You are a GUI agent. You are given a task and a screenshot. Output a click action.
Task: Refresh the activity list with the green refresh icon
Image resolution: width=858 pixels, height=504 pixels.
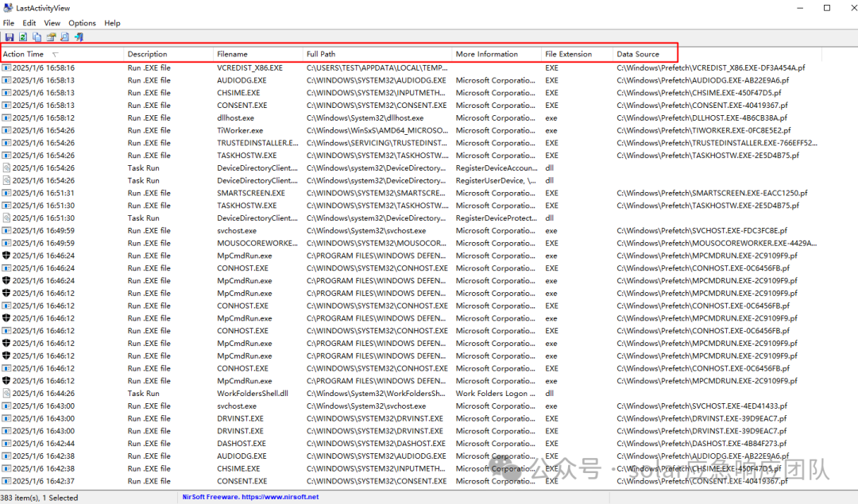pos(22,37)
